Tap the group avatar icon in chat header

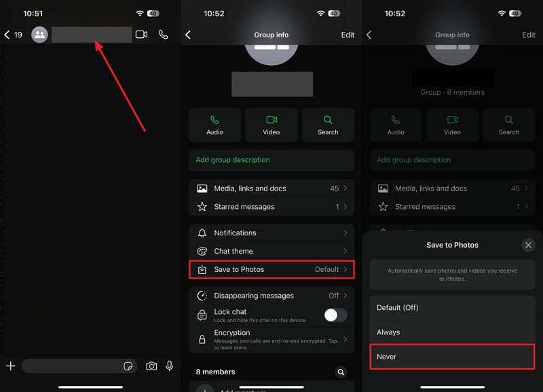click(x=39, y=35)
